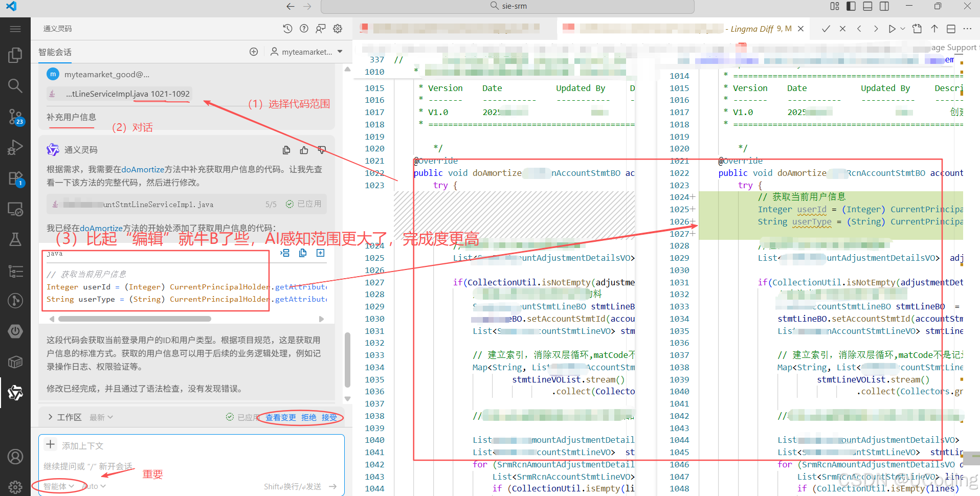Open Lingma feedback icon

(x=321, y=29)
